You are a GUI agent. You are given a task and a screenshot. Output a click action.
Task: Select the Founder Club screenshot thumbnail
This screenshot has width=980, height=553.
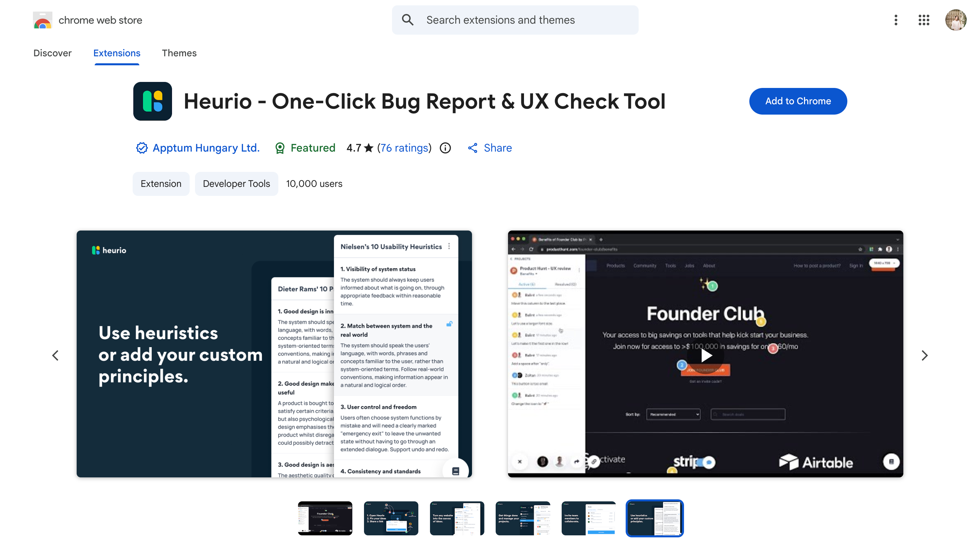click(x=325, y=518)
